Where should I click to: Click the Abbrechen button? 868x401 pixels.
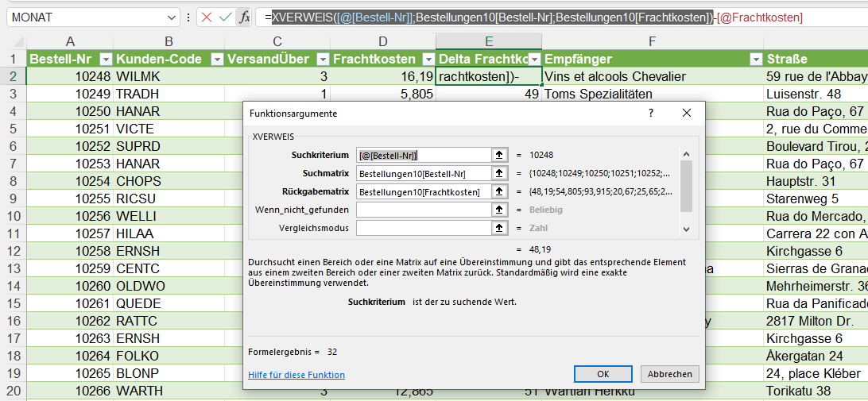(x=670, y=374)
